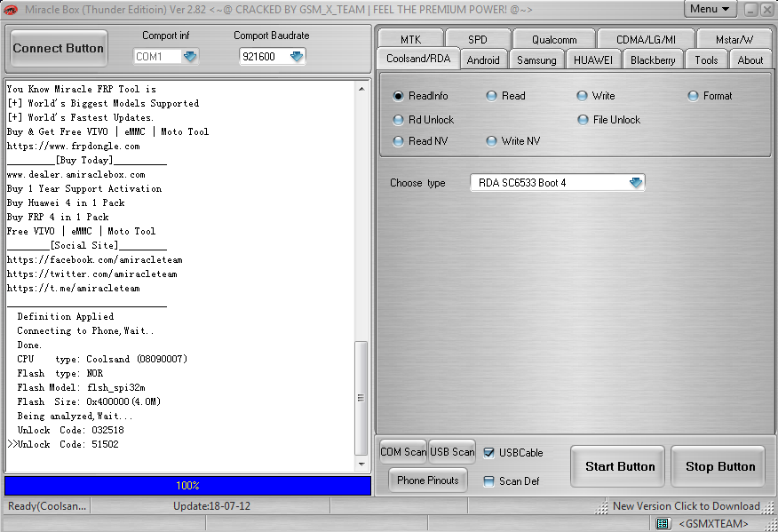Click the twitter.com/amiracleteam log line
Viewport: 778px width, 532px height.
coord(92,274)
